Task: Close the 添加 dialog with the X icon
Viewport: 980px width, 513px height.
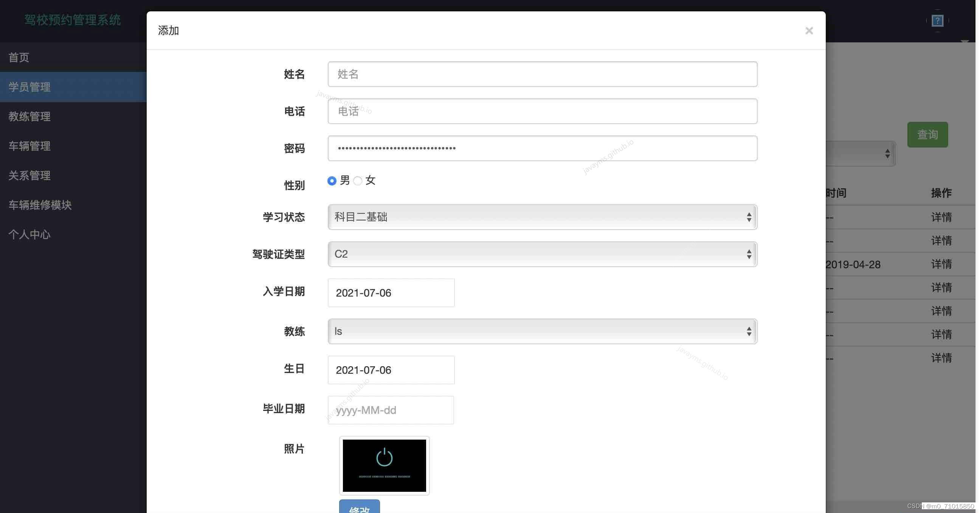Action: click(x=809, y=30)
